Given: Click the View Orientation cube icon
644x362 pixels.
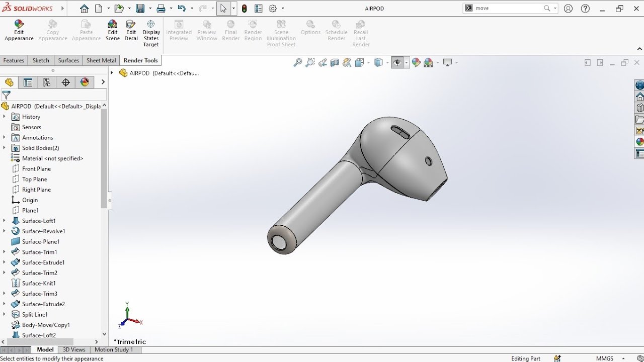Looking at the screenshot, I should click(x=359, y=62).
